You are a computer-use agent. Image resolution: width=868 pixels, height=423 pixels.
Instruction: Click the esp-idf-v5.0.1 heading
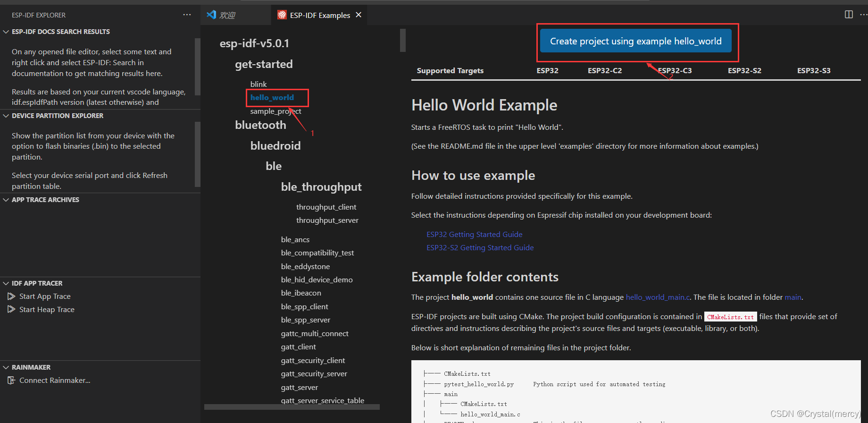click(254, 43)
